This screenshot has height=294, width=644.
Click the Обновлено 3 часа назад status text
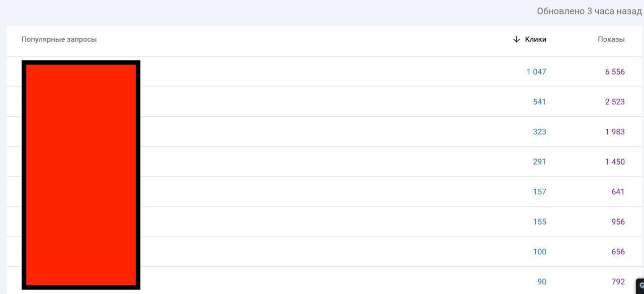(589, 11)
